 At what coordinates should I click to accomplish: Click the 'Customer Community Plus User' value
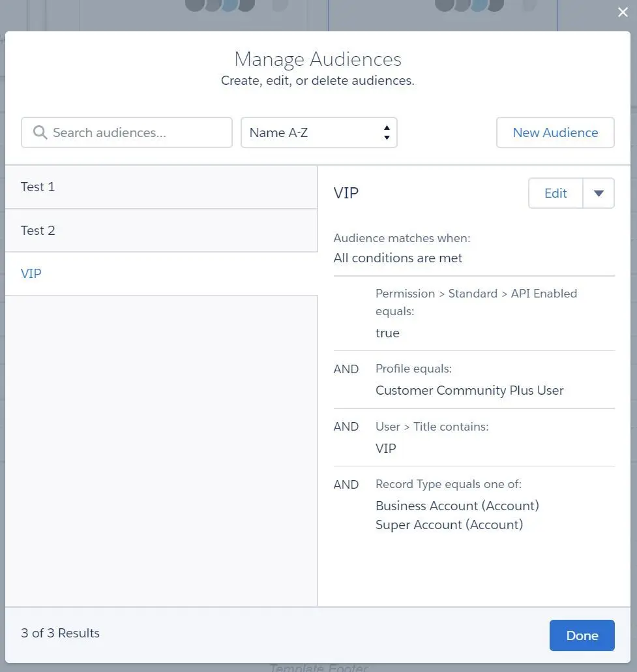[469, 390]
